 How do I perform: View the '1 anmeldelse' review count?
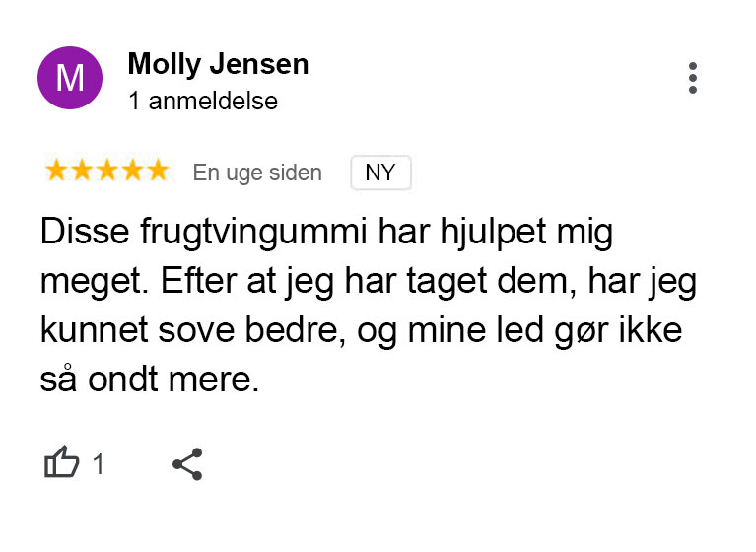[x=203, y=101]
